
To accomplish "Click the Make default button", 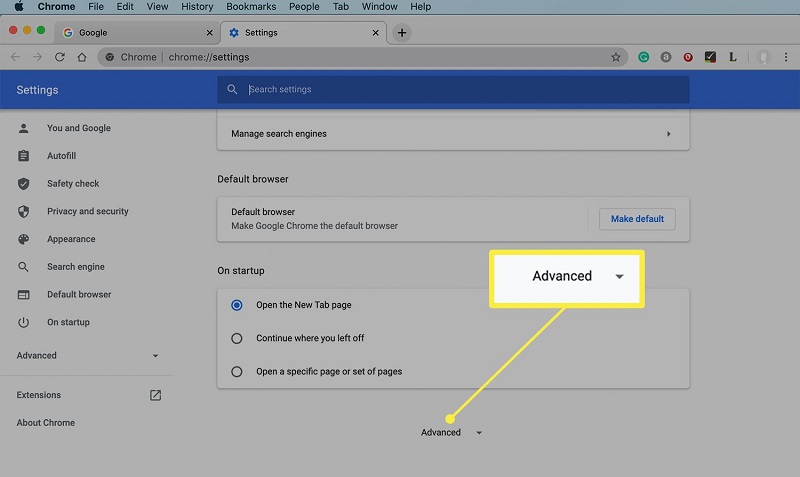I will coord(637,219).
